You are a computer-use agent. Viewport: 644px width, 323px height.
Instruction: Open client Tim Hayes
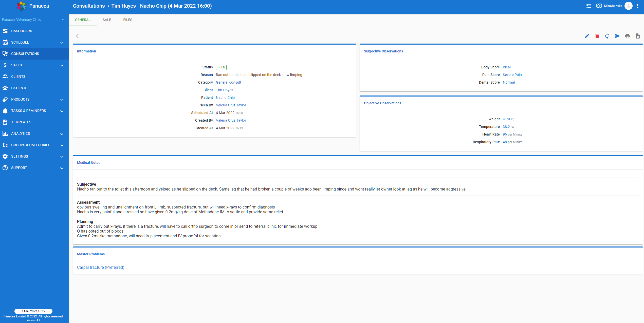[224, 90]
